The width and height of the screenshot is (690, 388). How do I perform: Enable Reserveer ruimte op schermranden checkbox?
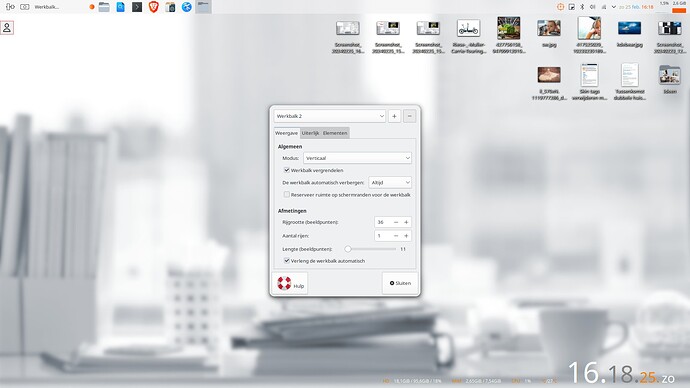(x=286, y=194)
